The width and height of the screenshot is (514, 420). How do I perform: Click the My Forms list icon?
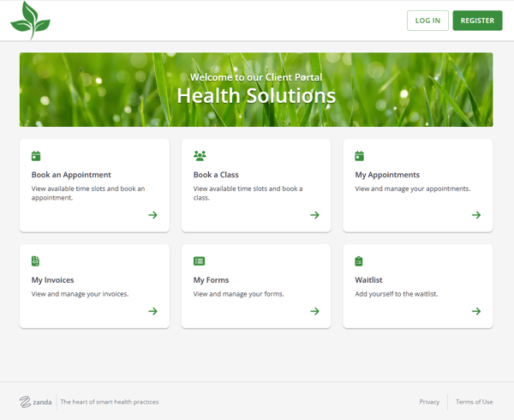(200, 261)
